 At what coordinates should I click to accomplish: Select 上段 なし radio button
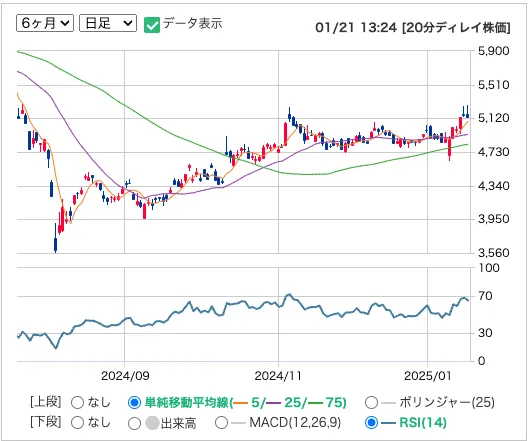[77, 402]
